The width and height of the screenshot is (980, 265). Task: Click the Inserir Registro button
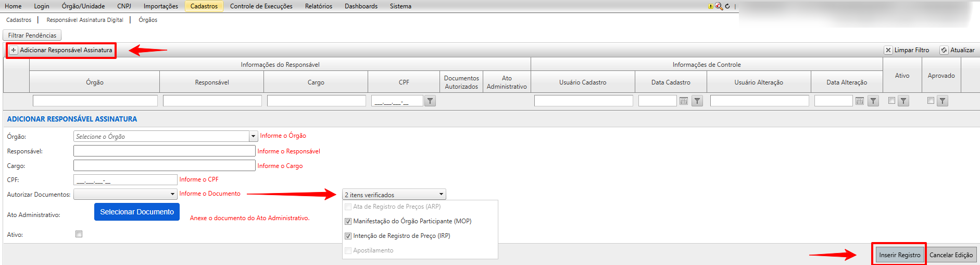(899, 255)
